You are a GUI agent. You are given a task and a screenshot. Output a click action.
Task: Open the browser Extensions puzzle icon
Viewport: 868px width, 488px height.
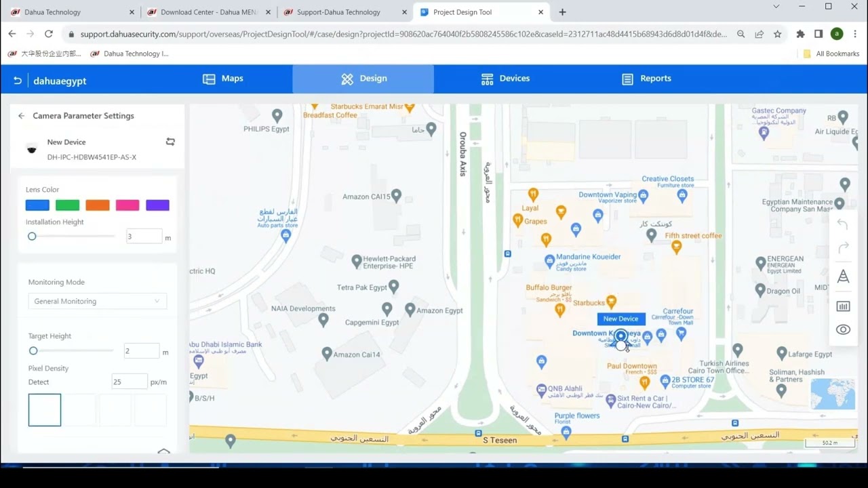click(x=800, y=34)
